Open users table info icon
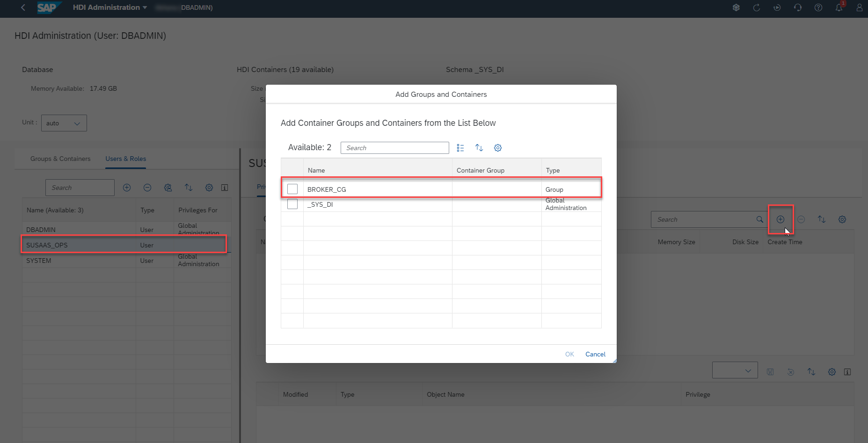 click(225, 188)
